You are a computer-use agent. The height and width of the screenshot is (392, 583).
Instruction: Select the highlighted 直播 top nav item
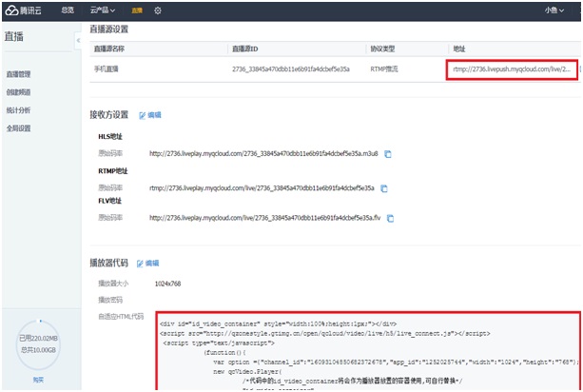[x=137, y=10]
